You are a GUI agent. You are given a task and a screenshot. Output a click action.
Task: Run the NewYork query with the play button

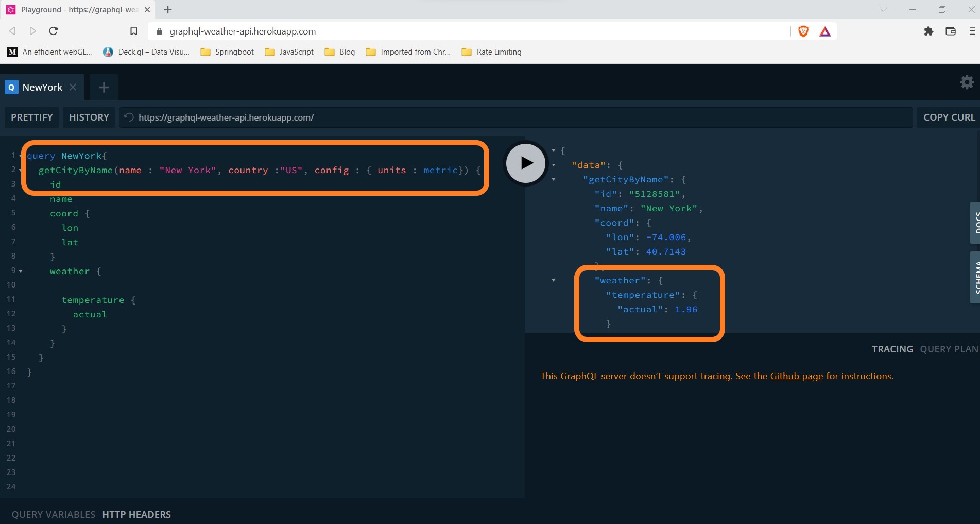526,163
